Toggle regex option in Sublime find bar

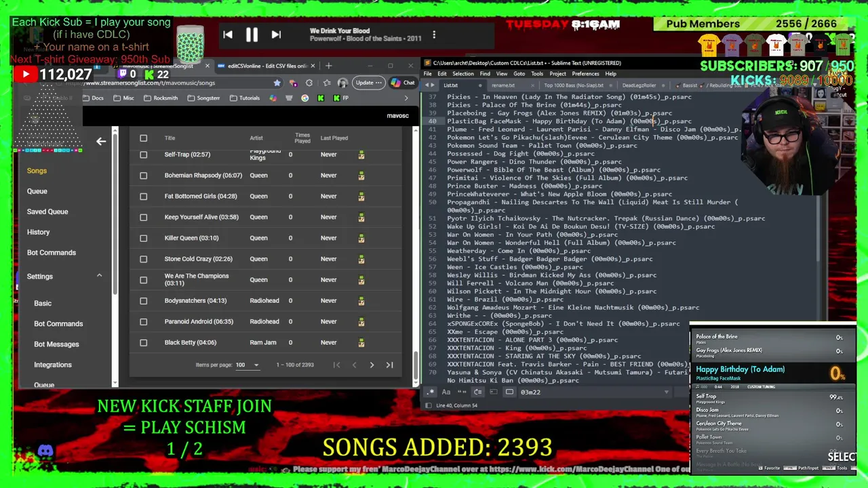431,392
